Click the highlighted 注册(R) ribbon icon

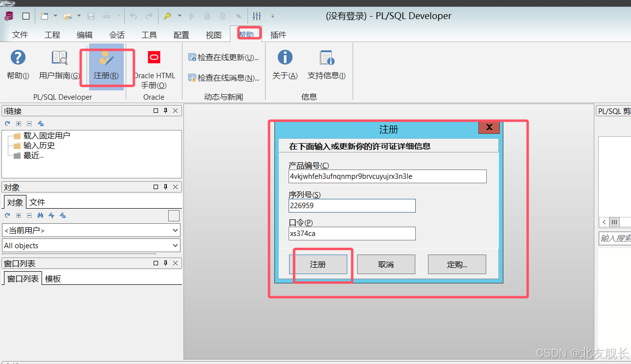click(x=107, y=66)
